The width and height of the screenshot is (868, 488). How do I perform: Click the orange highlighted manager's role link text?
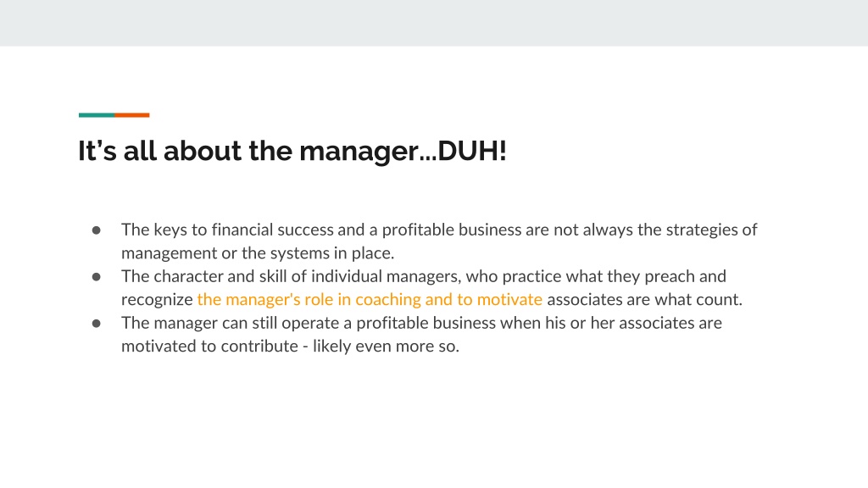coord(370,299)
